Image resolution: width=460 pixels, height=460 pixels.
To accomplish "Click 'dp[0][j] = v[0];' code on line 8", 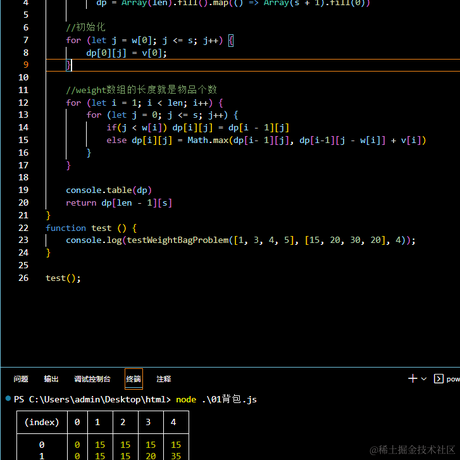I will pos(126,53).
